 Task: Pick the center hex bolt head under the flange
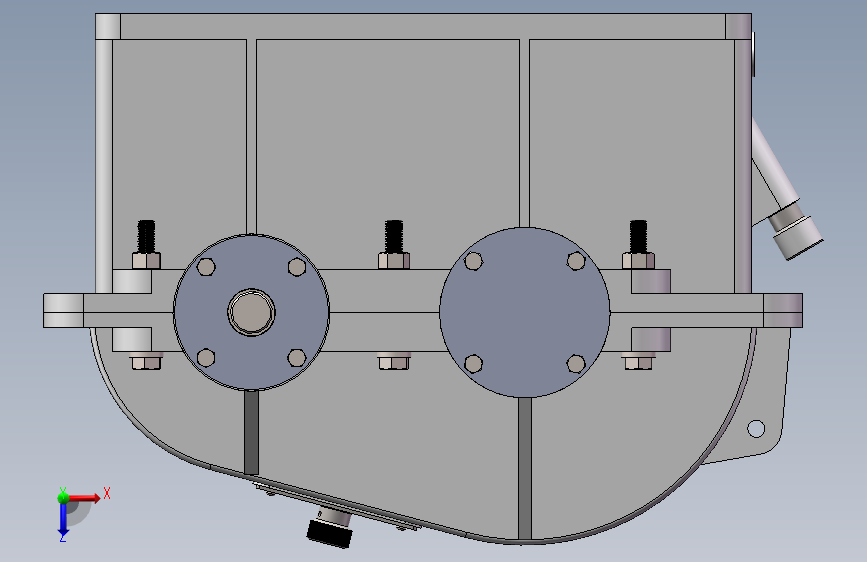pos(394,361)
